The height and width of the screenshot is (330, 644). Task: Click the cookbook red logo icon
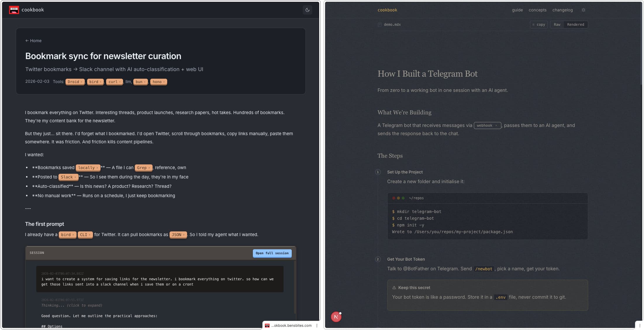click(x=14, y=10)
